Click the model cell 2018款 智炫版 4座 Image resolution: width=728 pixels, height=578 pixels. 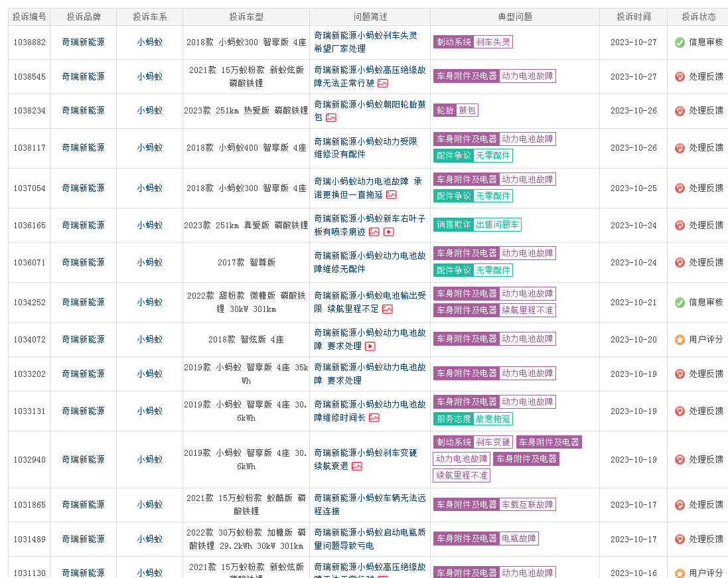tap(246, 340)
